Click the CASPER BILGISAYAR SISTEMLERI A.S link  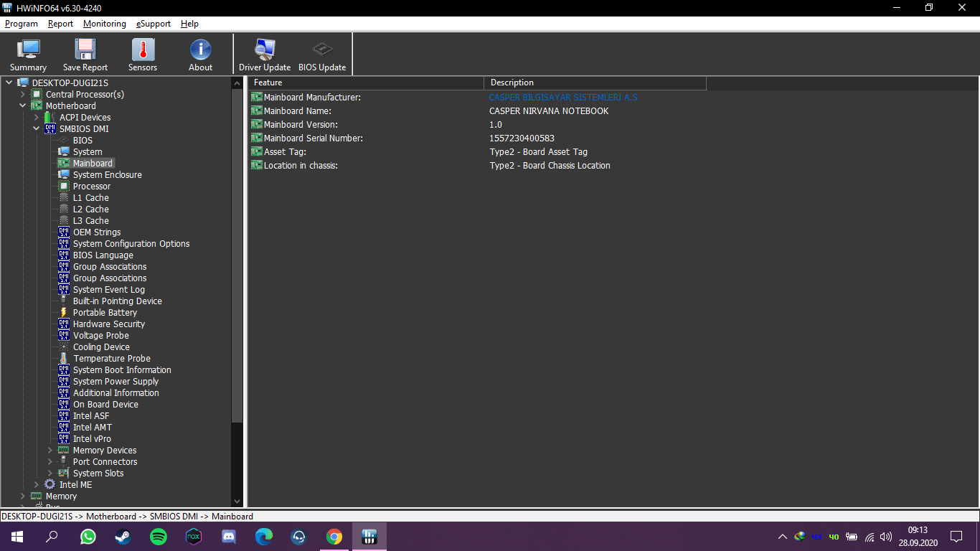(x=563, y=98)
